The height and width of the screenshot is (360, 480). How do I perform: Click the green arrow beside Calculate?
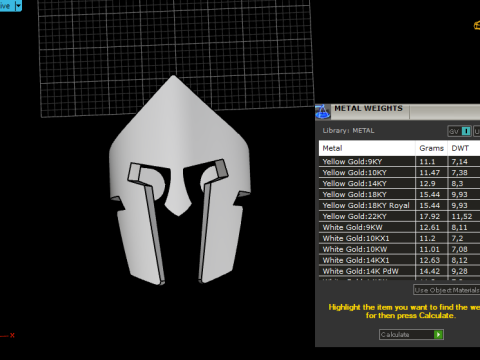coord(438,334)
